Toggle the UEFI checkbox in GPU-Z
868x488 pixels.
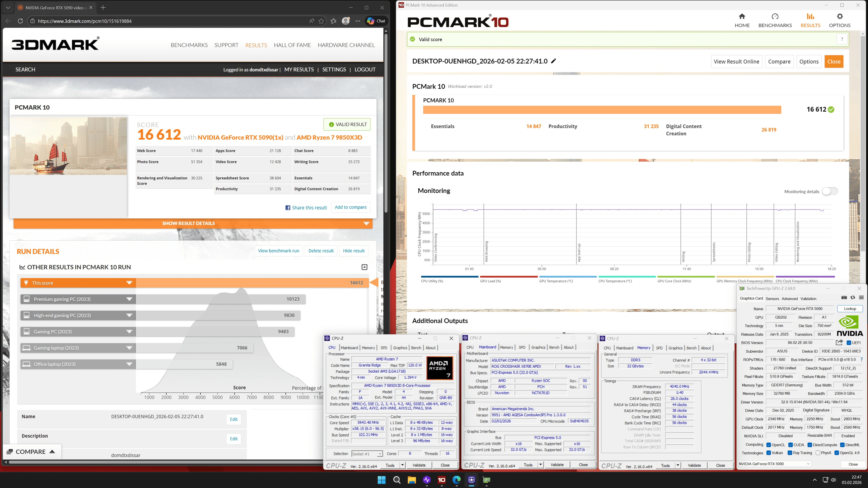click(x=849, y=343)
